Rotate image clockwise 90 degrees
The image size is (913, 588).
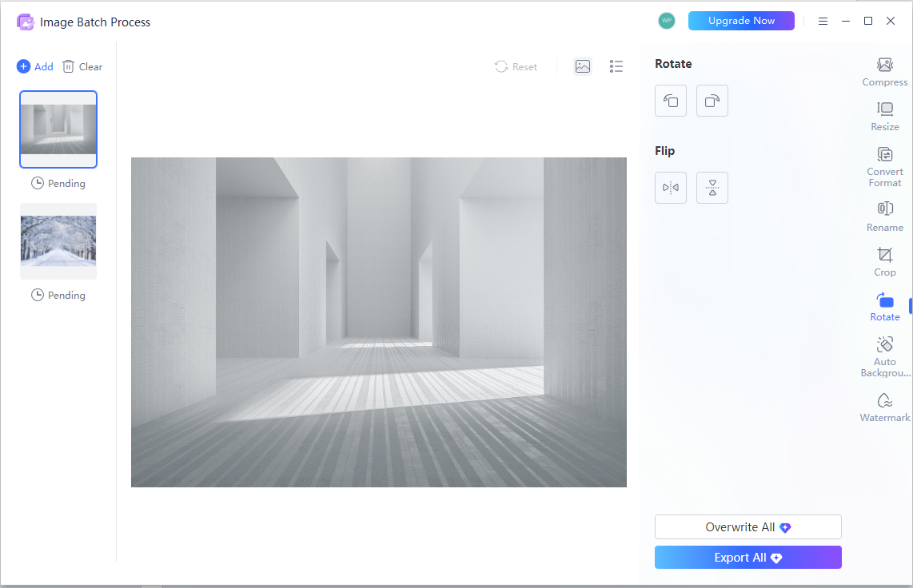pos(712,101)
